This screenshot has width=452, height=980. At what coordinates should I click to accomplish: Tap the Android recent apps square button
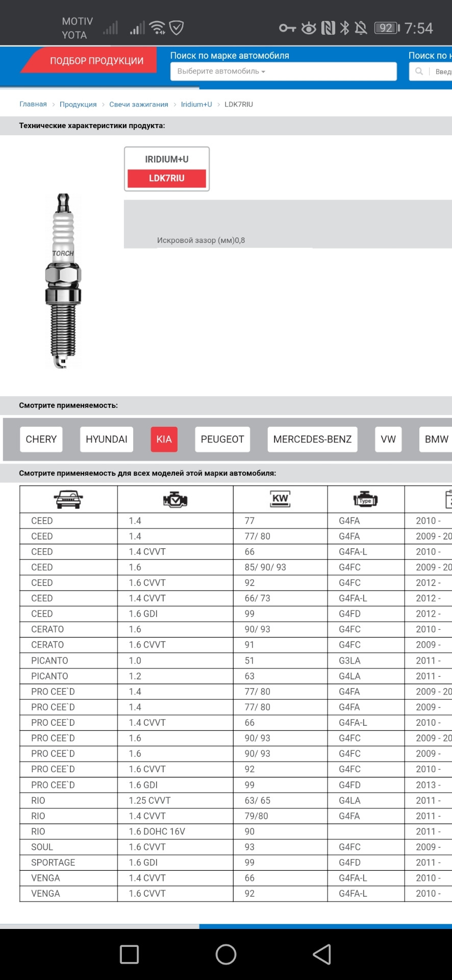pos(129,954)
